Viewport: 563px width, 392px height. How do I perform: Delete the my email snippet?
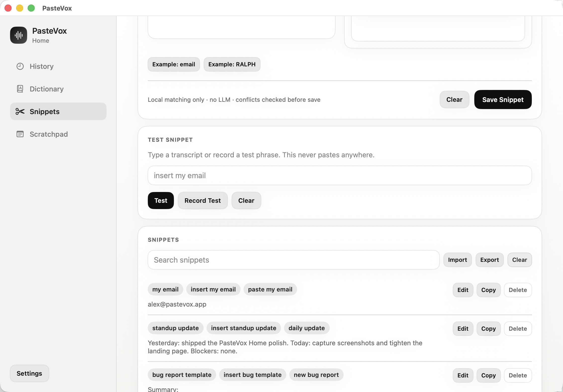pos(518,290)
